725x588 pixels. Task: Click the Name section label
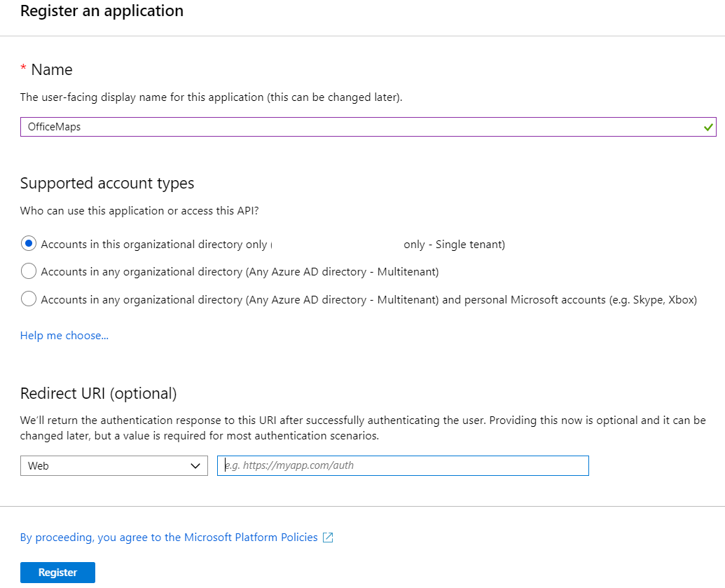(52, 69)
